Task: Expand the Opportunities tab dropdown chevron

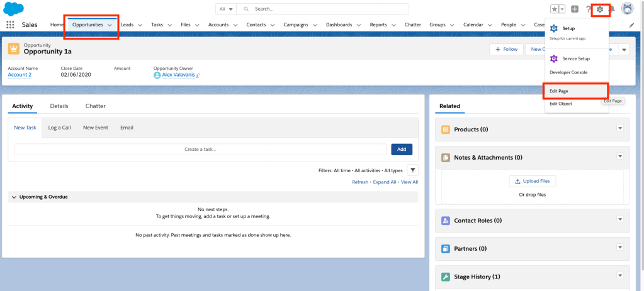Action: tap(110, 25)
